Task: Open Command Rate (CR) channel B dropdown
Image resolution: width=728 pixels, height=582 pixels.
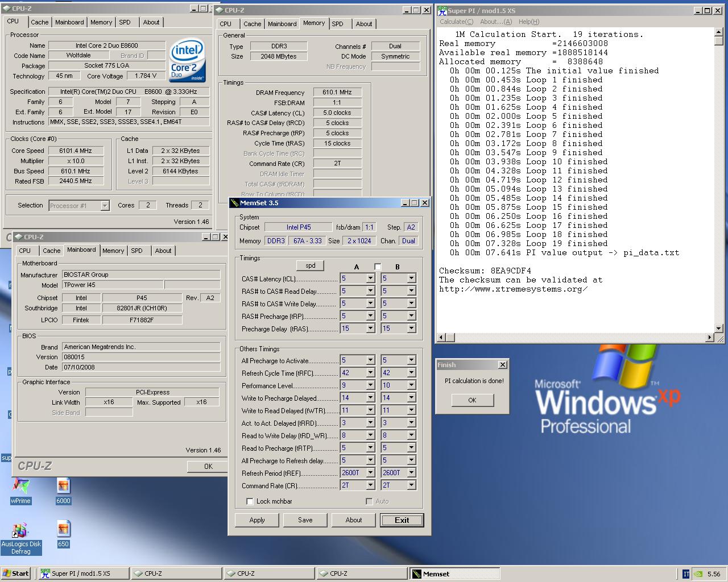Action: pos(411,485)
